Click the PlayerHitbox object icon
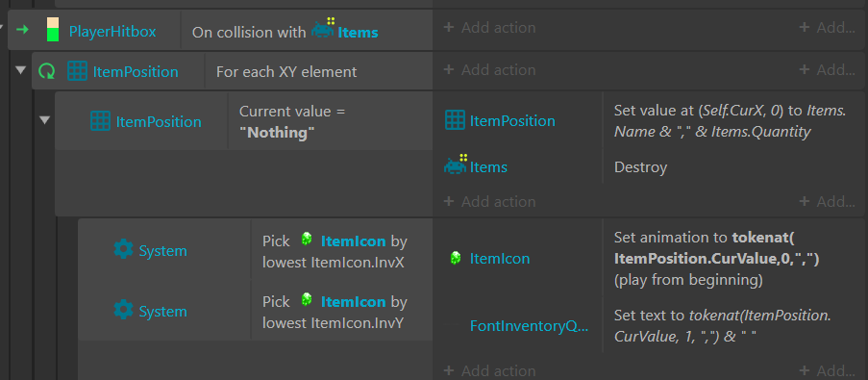The image size is (868, 380). [x=53, y=30]
